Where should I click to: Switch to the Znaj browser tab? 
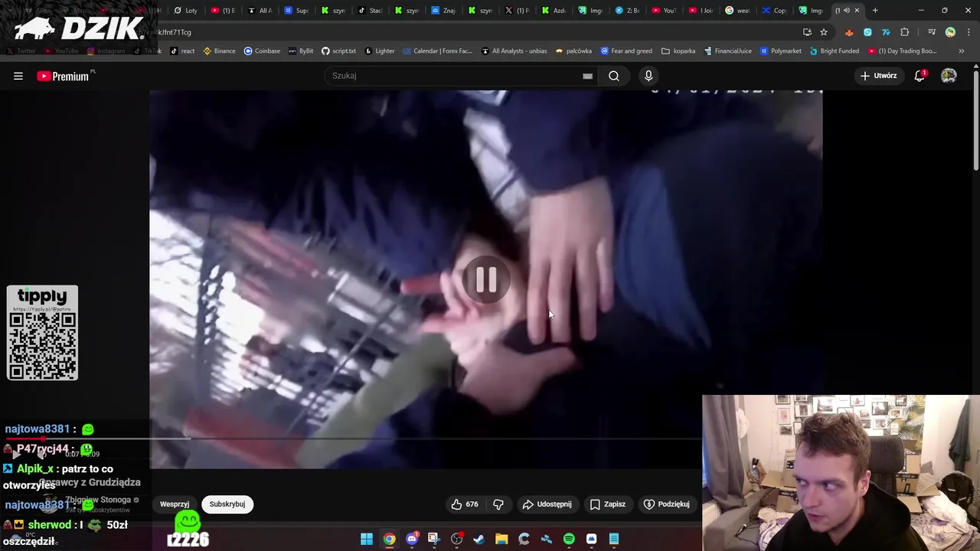pyautogui.click(x=443, y=11)
